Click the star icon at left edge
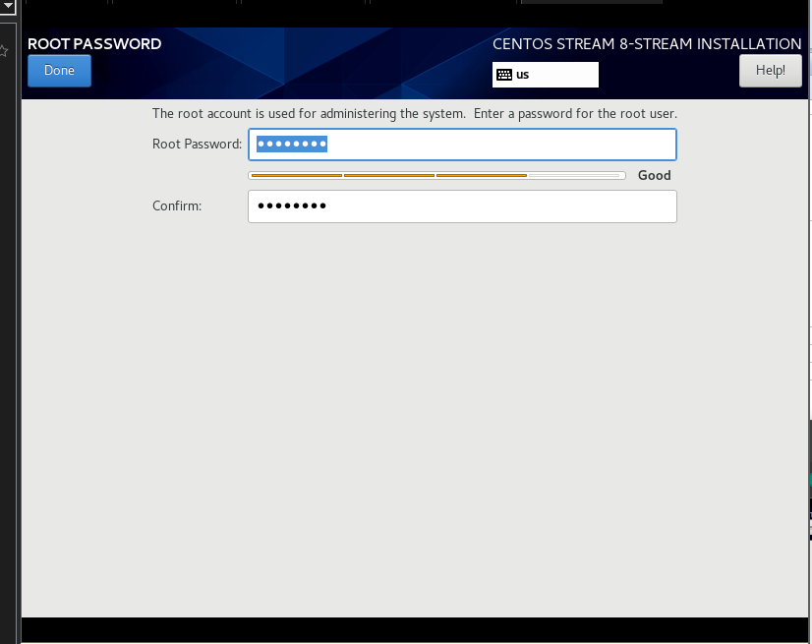Viewport: 812px width, 644px height. pos(3,51)
